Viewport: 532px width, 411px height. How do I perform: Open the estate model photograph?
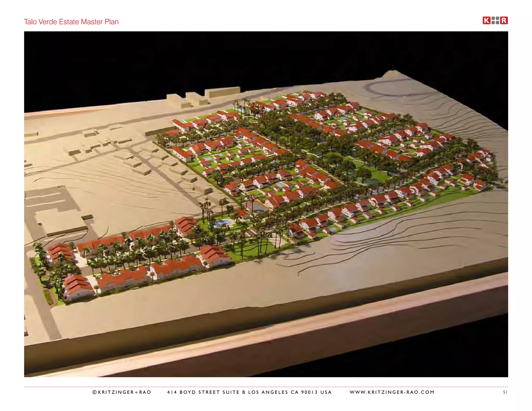[x=266, y=204]
